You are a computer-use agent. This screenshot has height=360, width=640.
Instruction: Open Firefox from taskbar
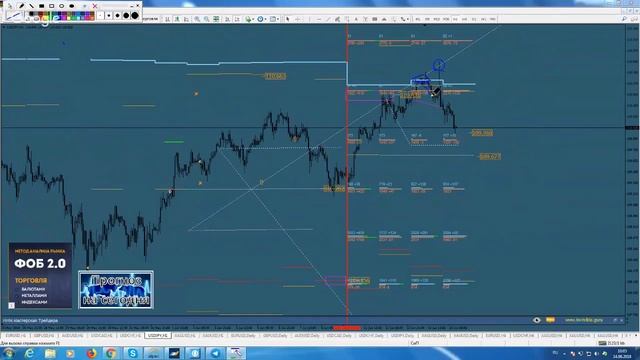pos(91,353)
